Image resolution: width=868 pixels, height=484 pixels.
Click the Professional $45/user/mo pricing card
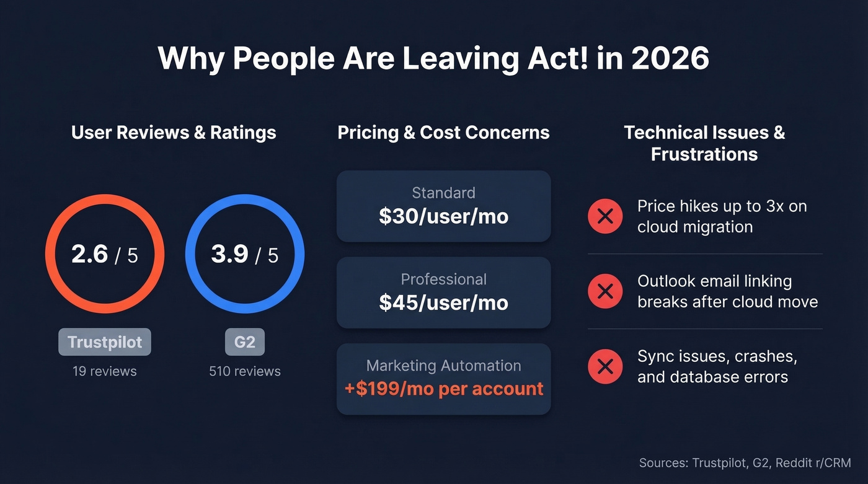pos(443,293)
